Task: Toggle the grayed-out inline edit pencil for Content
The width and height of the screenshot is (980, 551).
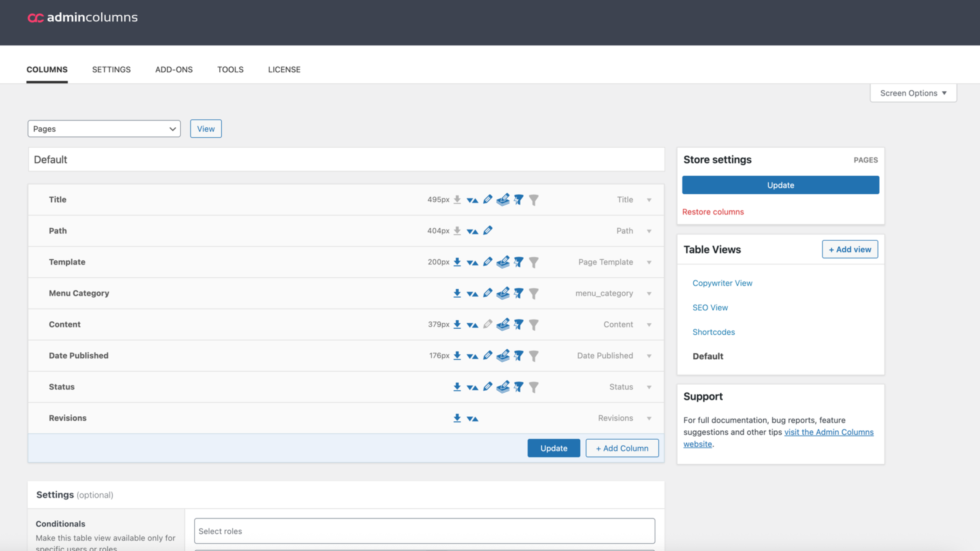Action: tap(487, 324)
